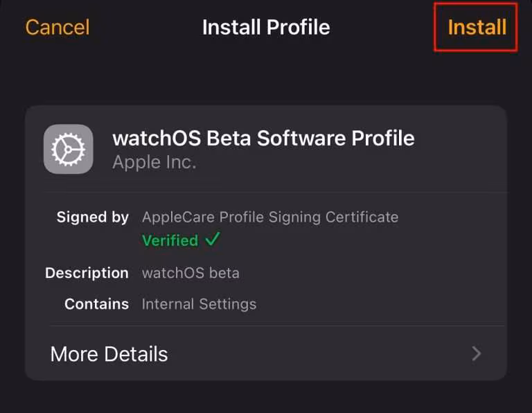Click the Contains label
Viewport: 532px width, 413px height.
pos(96,304)
